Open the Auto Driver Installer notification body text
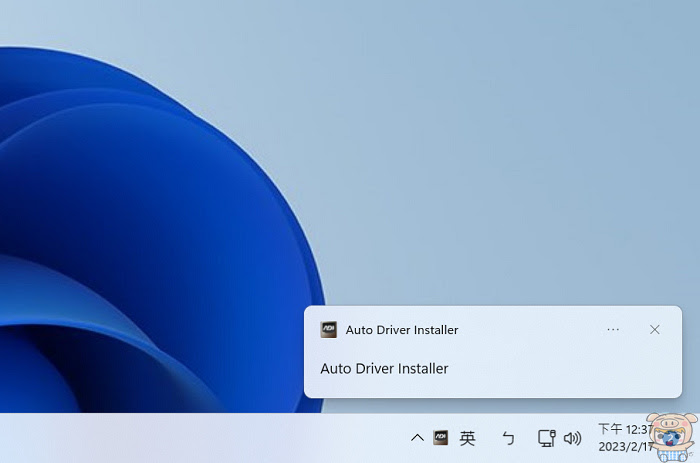This screenshot has width=700, height=463. (x=384, y=369)
